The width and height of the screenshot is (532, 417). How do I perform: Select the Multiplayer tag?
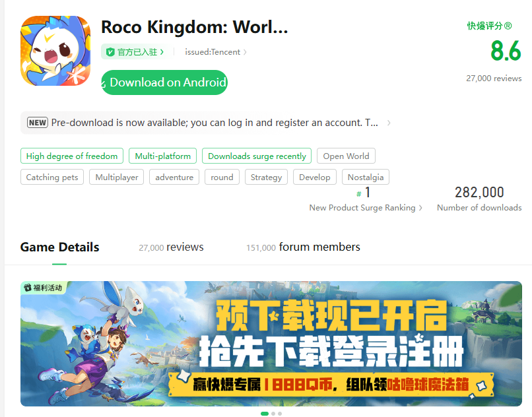(x=116, y=177)
